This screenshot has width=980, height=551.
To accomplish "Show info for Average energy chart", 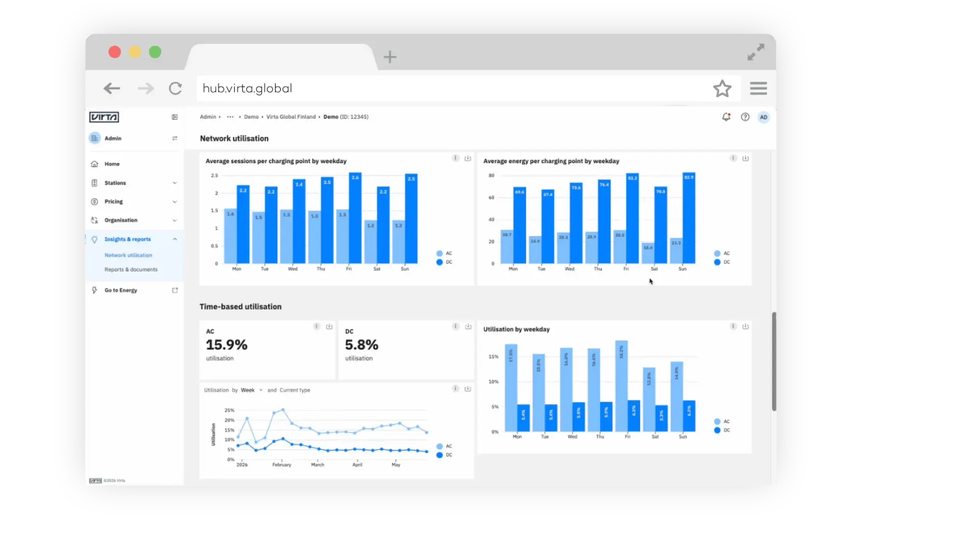I will (733, 158).
